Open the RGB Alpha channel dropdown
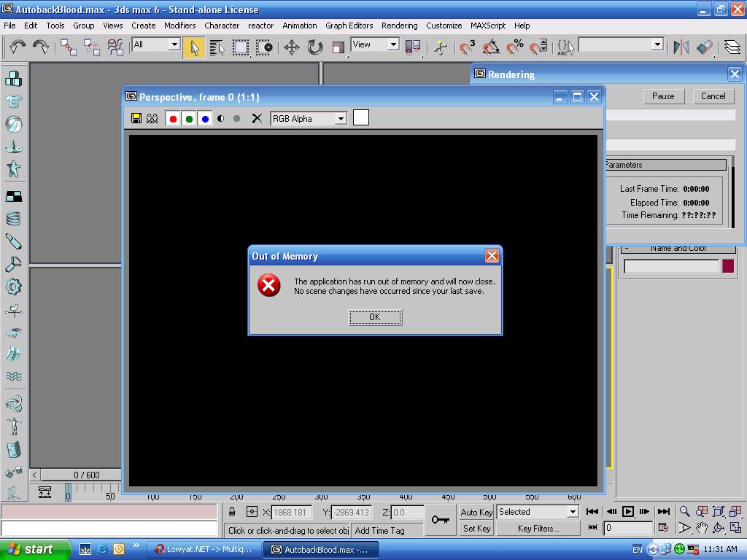This screenshot has height=560, width=747. [x=341, y=118]
